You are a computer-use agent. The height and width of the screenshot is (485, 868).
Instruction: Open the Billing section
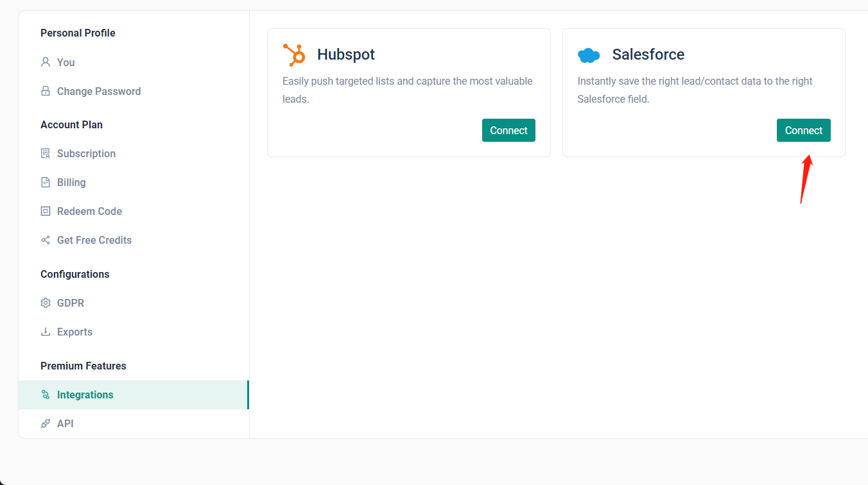71,182
